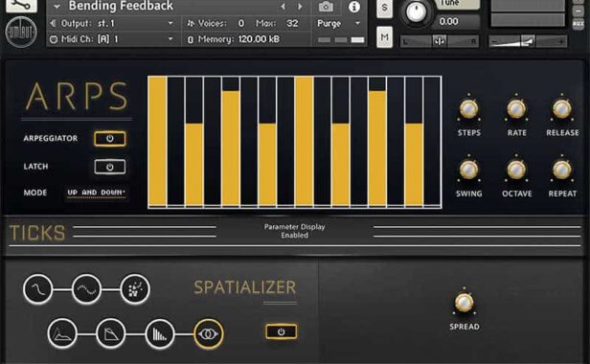This screenshot has height=364, width=590.
Task: Open the instrument info icon
Action: (x=354, y=7)
